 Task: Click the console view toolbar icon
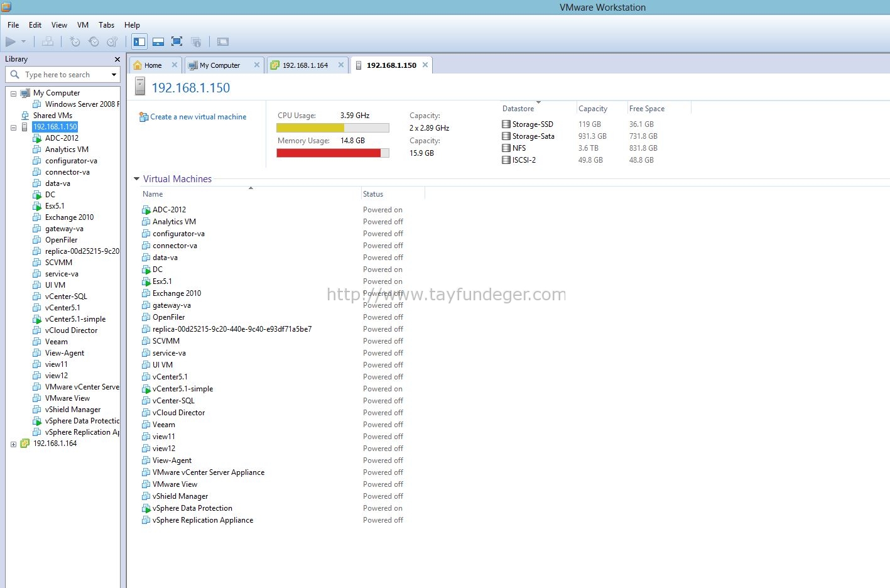coord(223,42)
